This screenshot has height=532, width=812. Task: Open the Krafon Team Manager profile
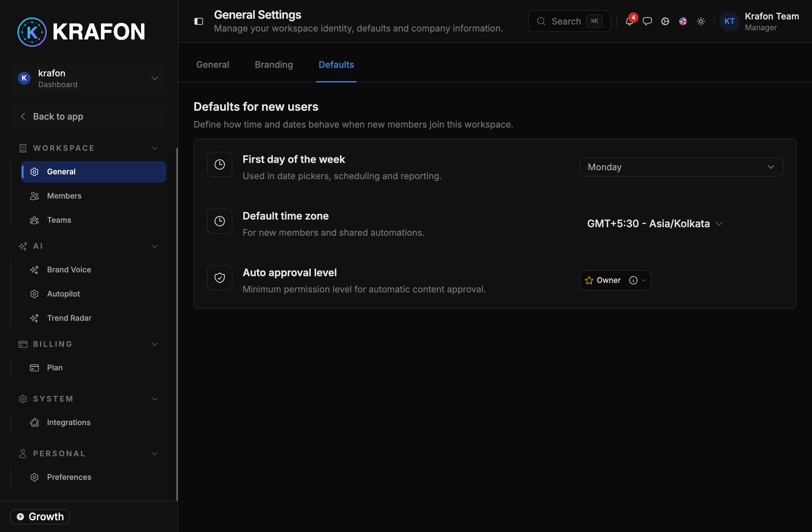(759, 21)
